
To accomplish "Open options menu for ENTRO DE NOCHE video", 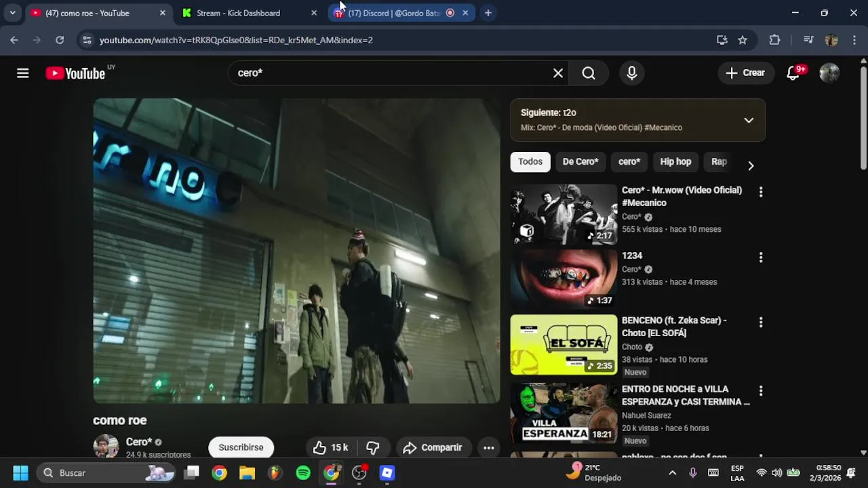I will [761, 391].
